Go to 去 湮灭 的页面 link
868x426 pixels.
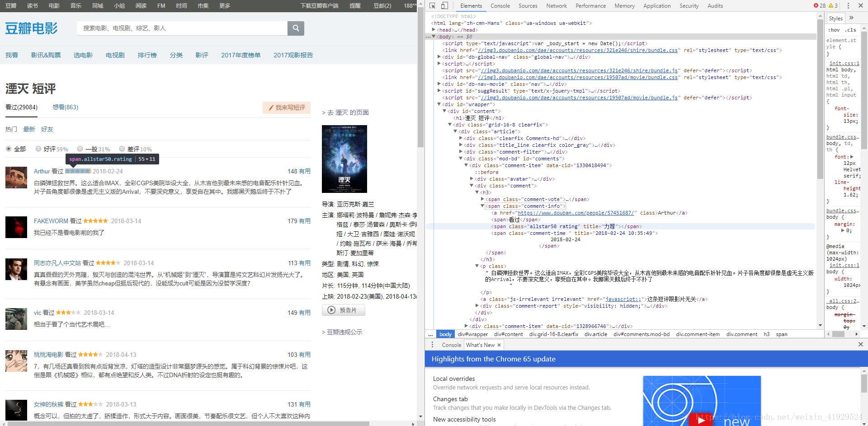(345, 112)
